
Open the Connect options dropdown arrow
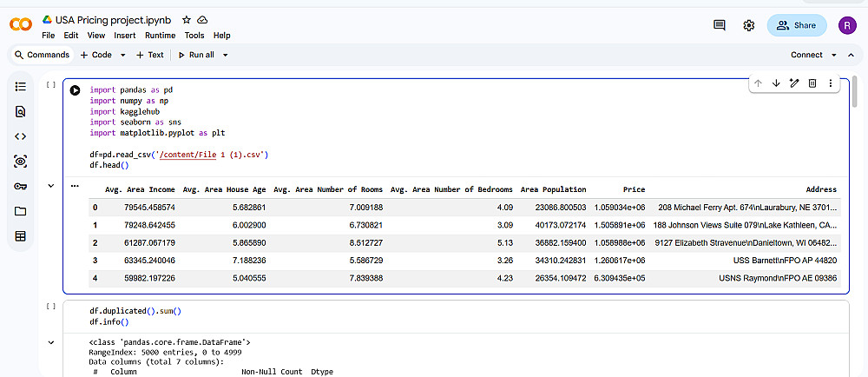(x=833, y=55)
